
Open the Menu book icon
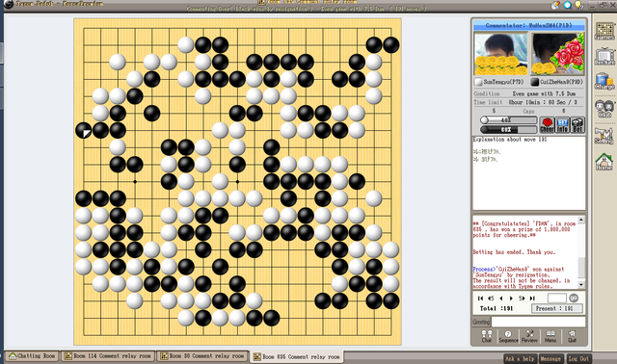click(550, 336)
